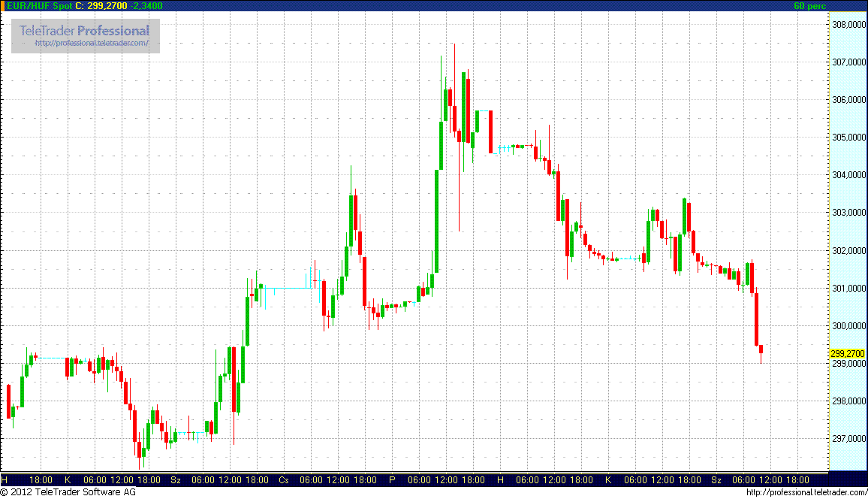
Task: Select the 306,0000 price level label
Action: pyautogui.click(x=849, y=100)
